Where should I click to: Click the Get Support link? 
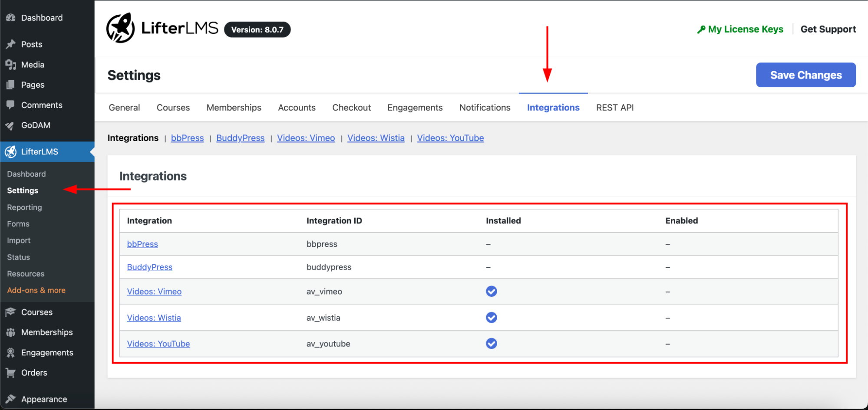(x=828, y=29)
